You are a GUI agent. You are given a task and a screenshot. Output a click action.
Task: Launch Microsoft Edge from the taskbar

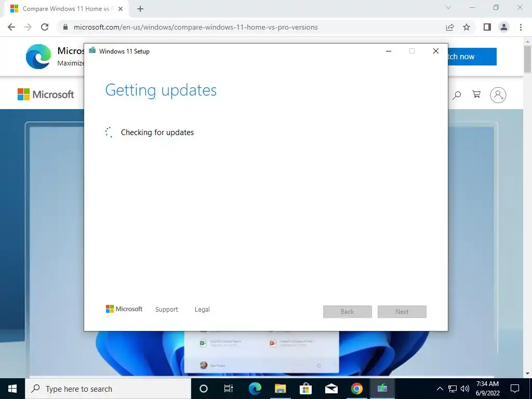pos(255,389)
